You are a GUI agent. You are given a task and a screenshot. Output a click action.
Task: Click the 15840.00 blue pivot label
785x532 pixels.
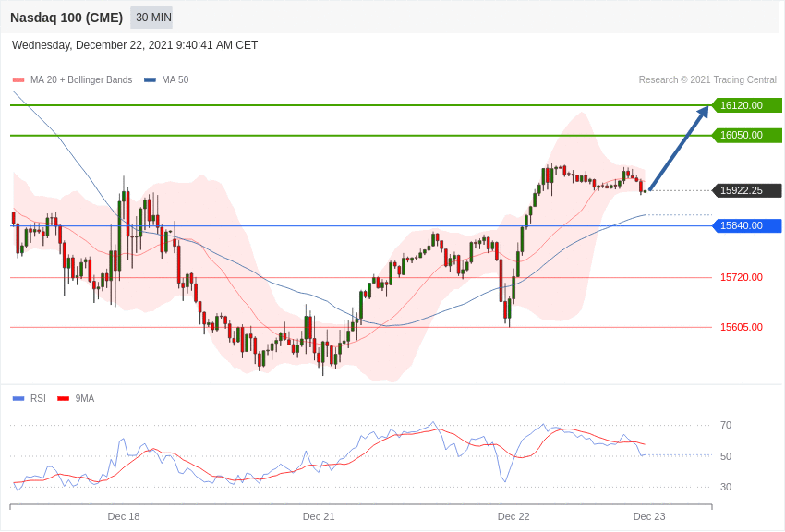(746, 225)
